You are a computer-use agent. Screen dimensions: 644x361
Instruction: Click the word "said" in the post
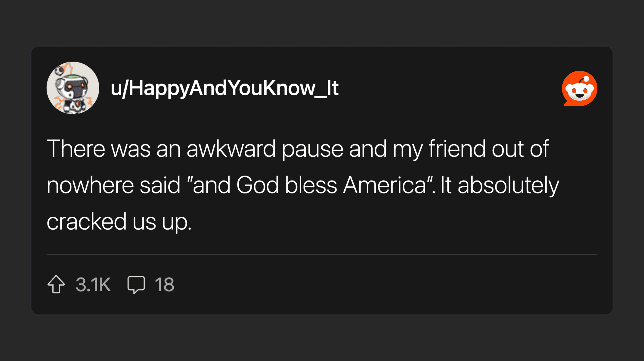point(160,185)
